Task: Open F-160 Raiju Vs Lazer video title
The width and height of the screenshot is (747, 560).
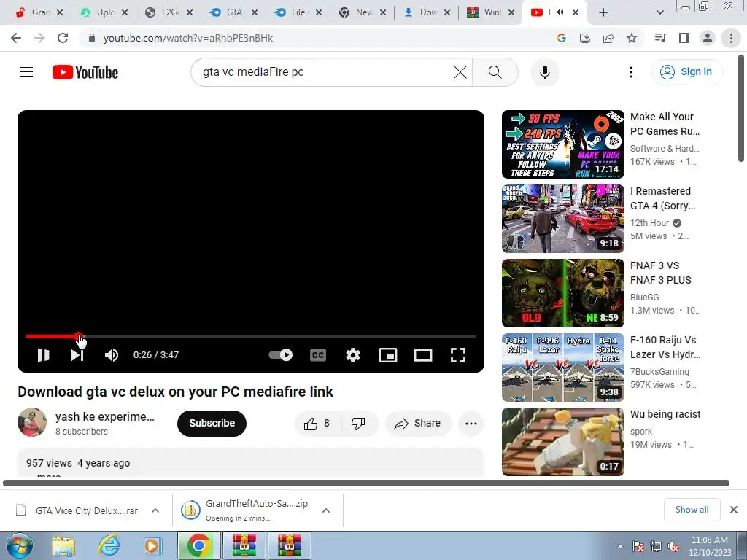Action: pyautogui.click(x=665, y=347)
